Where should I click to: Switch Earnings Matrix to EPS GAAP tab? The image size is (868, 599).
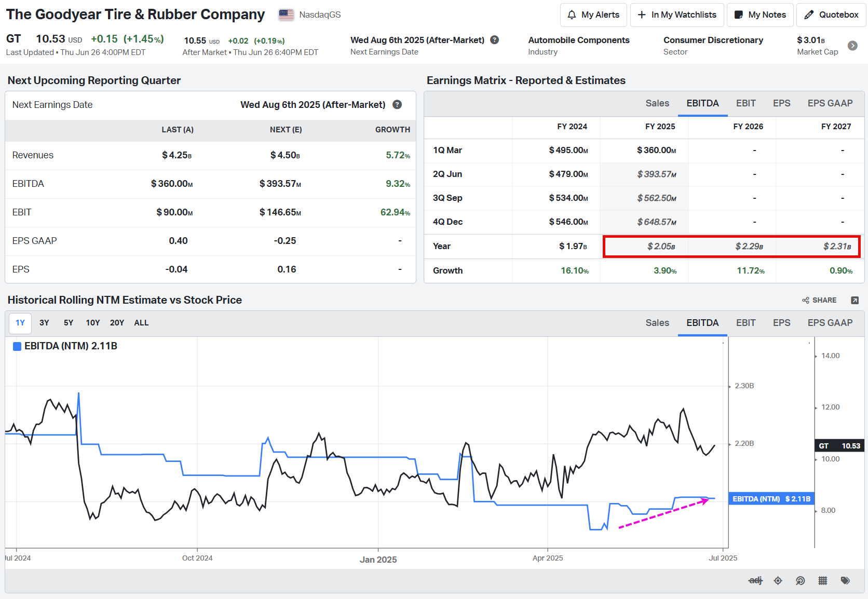coord(830,103)
